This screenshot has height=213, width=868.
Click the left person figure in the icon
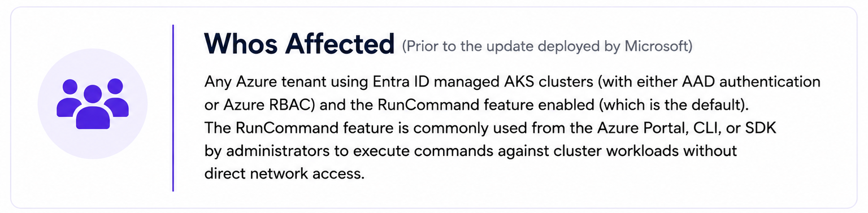[69, 98]
